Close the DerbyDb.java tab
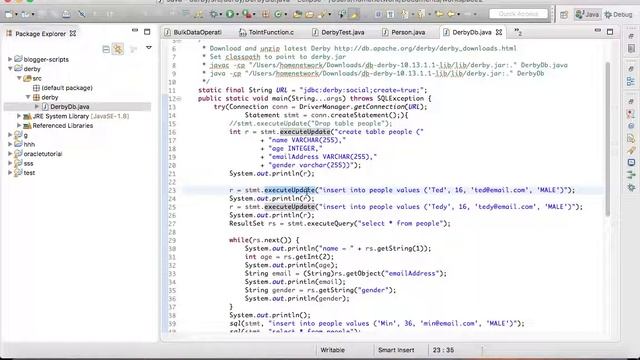Image resolution: width=640 pixels, height=360 pixels. coord(499,32)
